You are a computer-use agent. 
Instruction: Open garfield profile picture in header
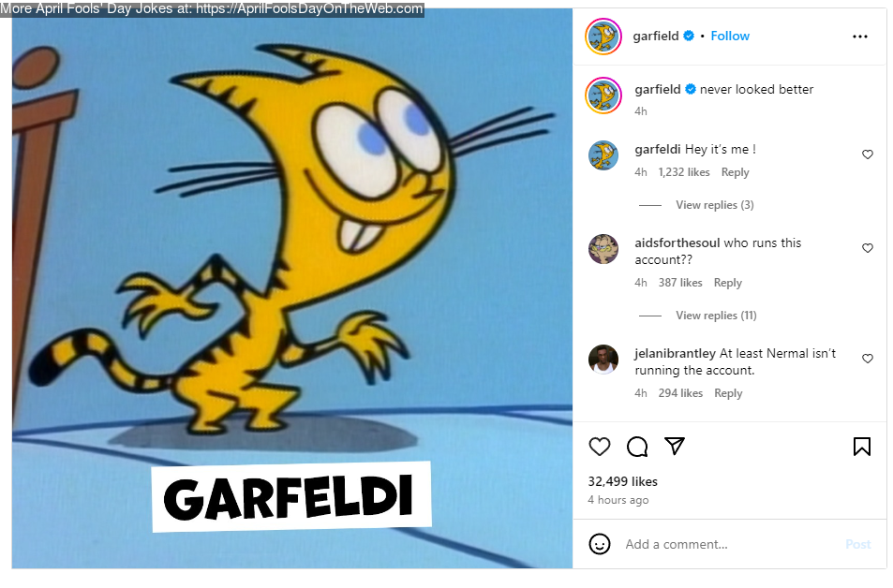[603, 37]
